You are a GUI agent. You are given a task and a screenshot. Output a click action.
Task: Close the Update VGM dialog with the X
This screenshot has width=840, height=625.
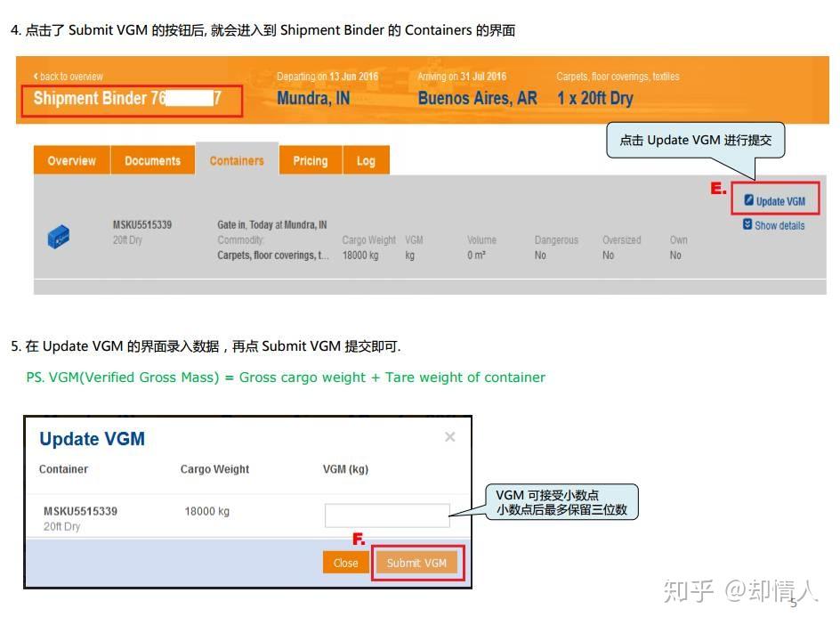pos(449,436)
